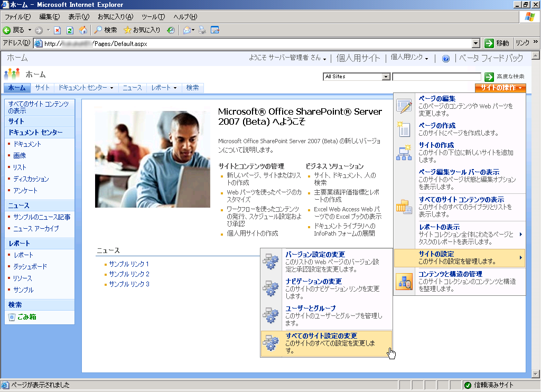
Task: Open the お気に入り menu in menu bar
Action: pyautogui.click(x=115, y=17)
